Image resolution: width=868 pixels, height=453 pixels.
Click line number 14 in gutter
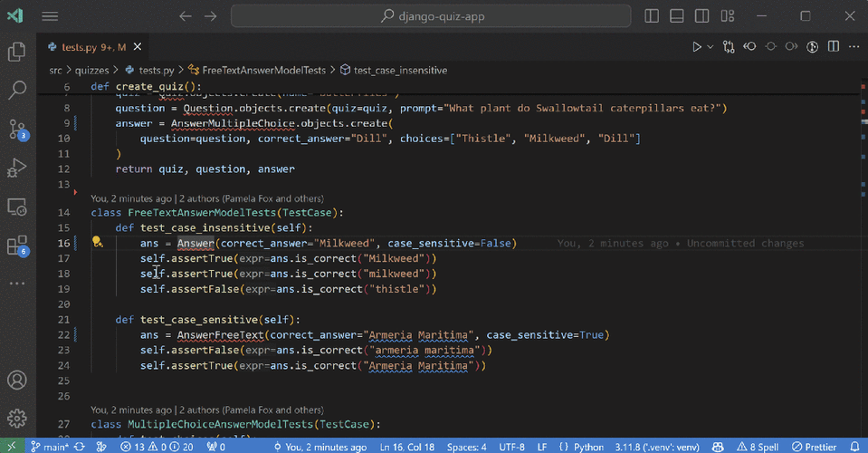[x=63, y=213]
